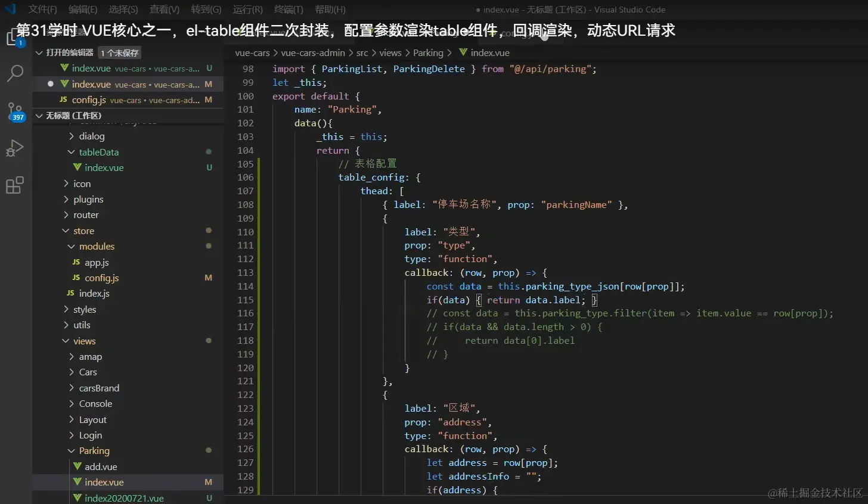Viewport: 868px width, 504px height.
Task: Collapse the tableData folder
Action: click(72, 152)
